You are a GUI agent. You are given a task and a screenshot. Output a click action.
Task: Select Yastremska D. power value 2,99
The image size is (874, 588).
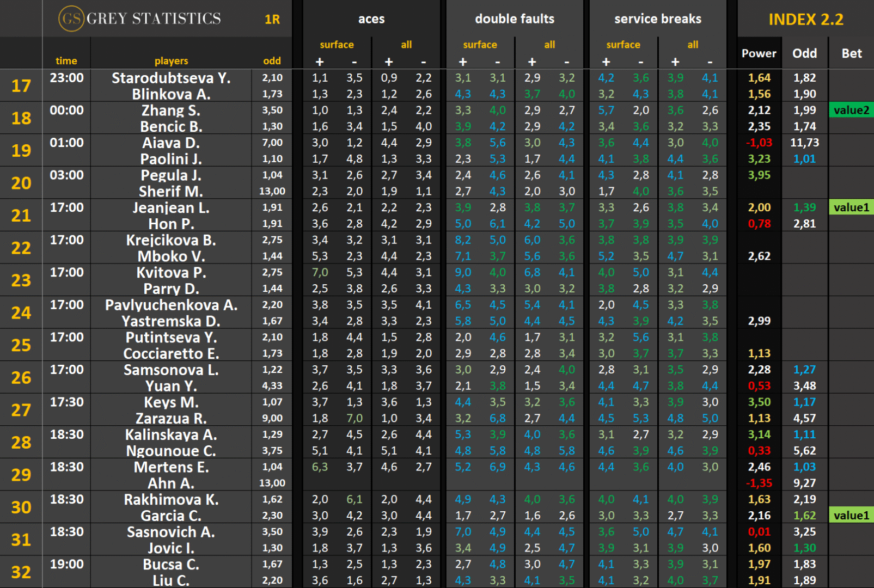759,321
